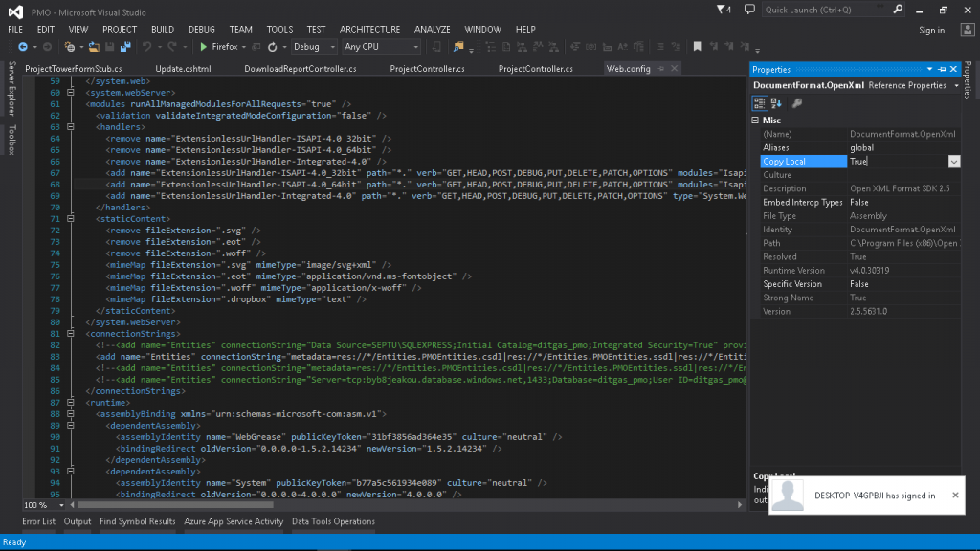Switch to the Update.cshtml tab
The width and height of the screenshot is (980, 551).
tap(183, 69)
